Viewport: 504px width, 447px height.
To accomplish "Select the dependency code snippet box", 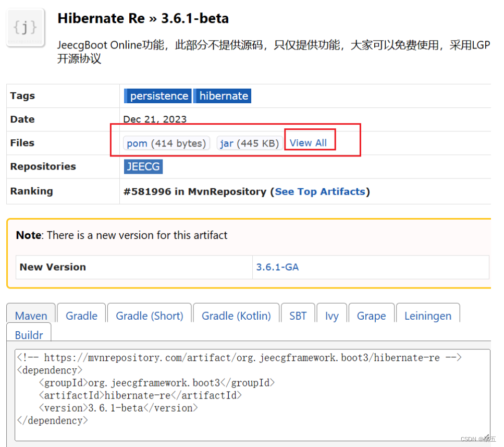I will pos(249,389).
